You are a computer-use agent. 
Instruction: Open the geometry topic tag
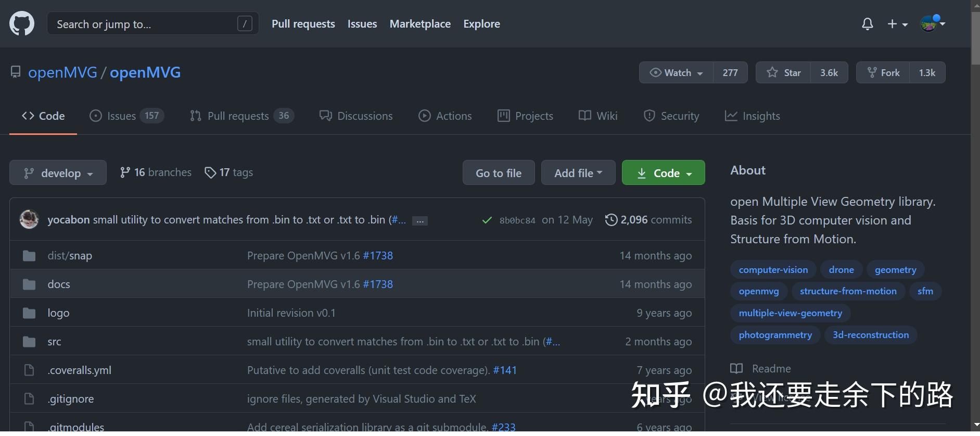tap(896, 270)
